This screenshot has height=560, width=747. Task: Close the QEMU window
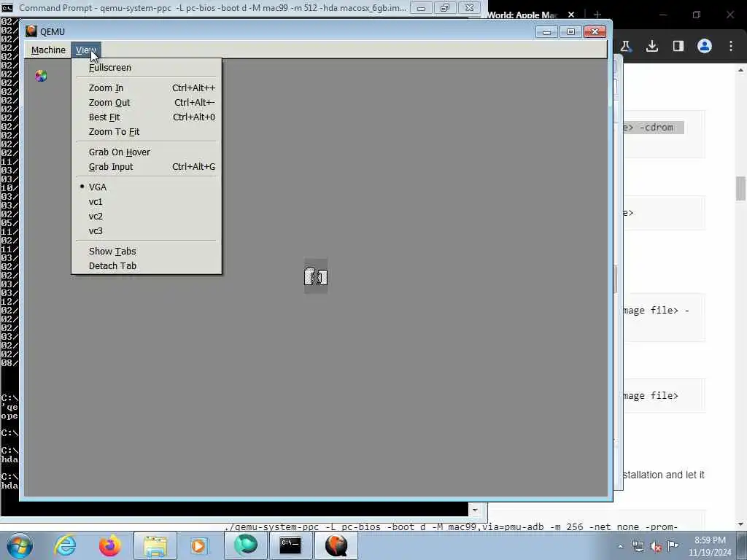[595, 32]
